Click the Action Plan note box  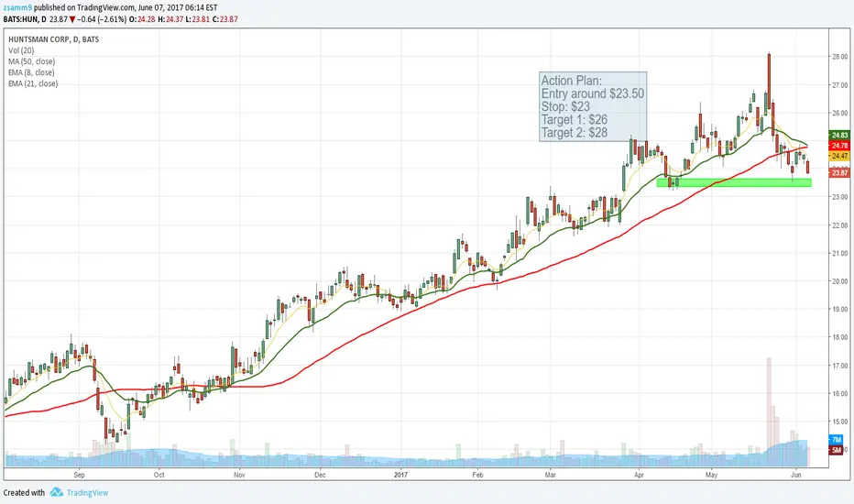coord(593,107)
